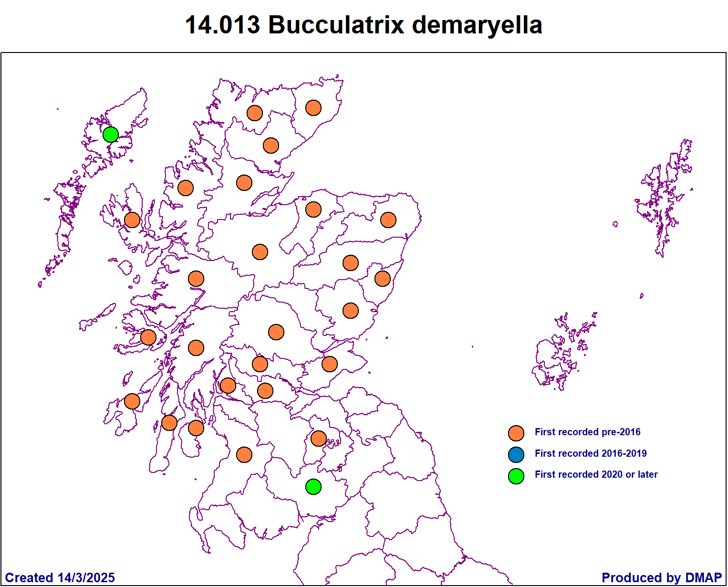Click the green 2020 or later legend swatch
The height and width of the screenshot is (587, 728).
(x=516, y=476)
